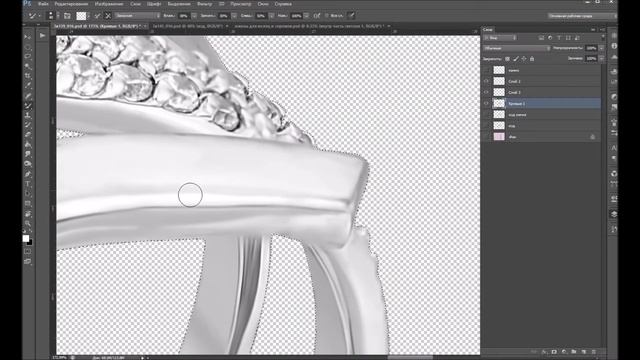The width and height of the screenshot is (640, 360).
Task: Open the layer fill dropdown arrow
Action: (602, 59)
